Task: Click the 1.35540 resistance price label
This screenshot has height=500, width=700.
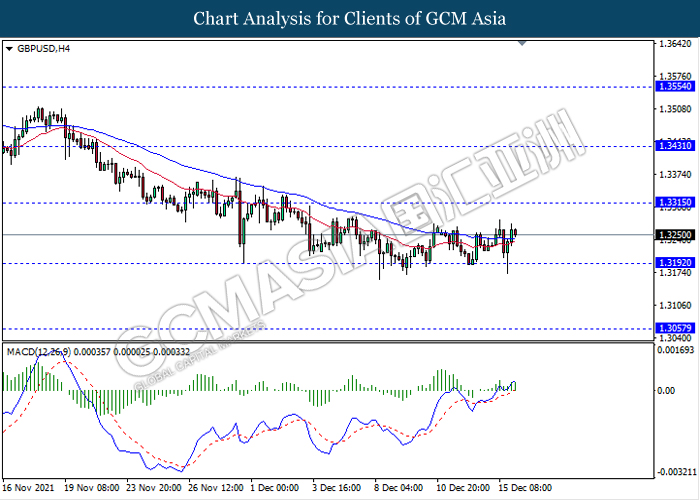Action: click(x=675, y=87)
